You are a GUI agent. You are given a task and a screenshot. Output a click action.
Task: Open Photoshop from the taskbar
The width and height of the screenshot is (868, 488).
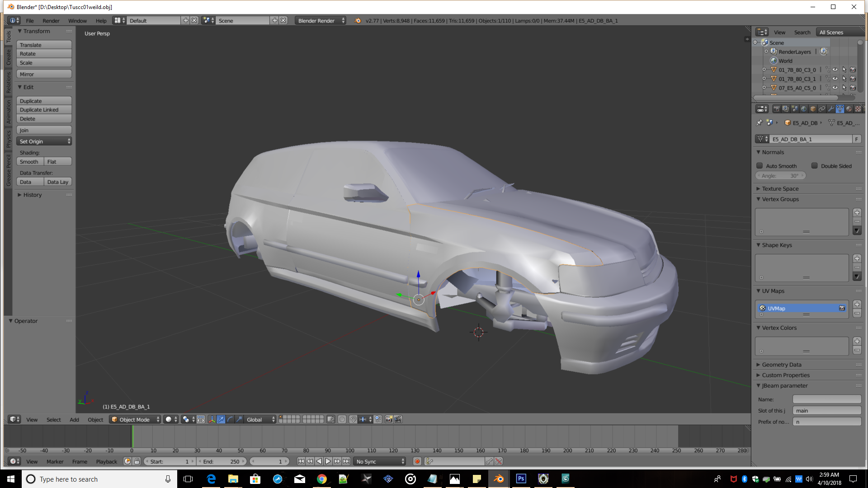(x=521, y=479)
